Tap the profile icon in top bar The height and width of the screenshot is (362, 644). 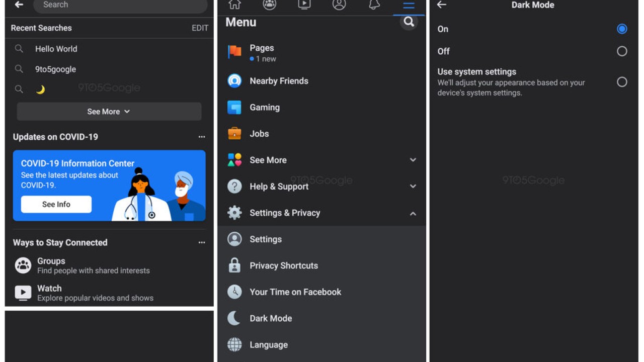pyautogui.click(x=339, y=5)
